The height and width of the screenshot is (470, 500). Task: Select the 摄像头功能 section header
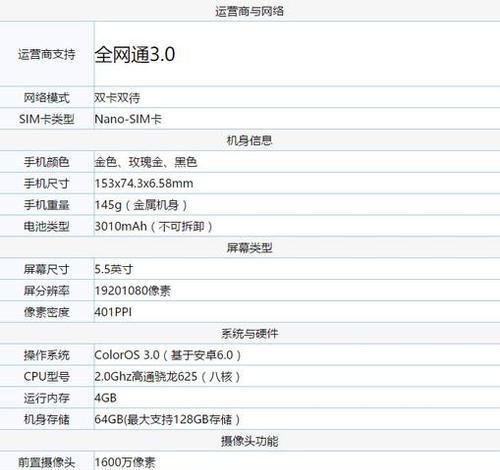249,441
